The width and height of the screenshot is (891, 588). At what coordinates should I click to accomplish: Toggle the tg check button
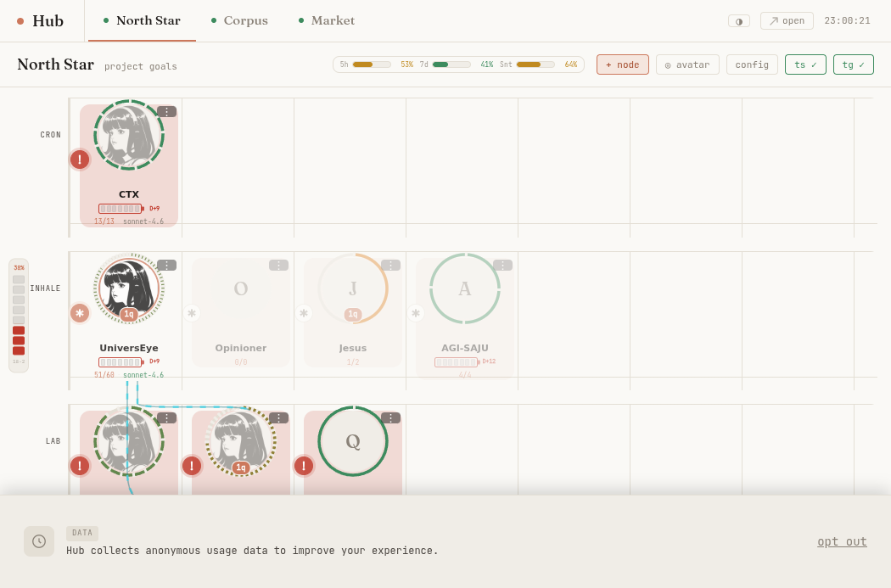click(853, 64)
